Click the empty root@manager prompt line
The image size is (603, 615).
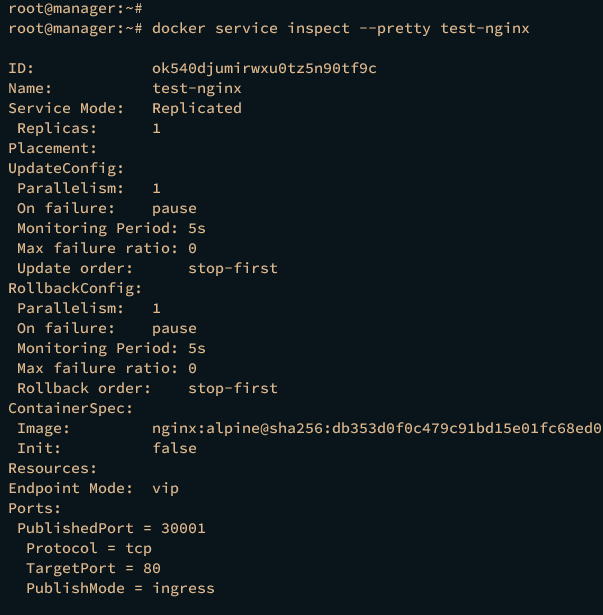click(75, 8)
